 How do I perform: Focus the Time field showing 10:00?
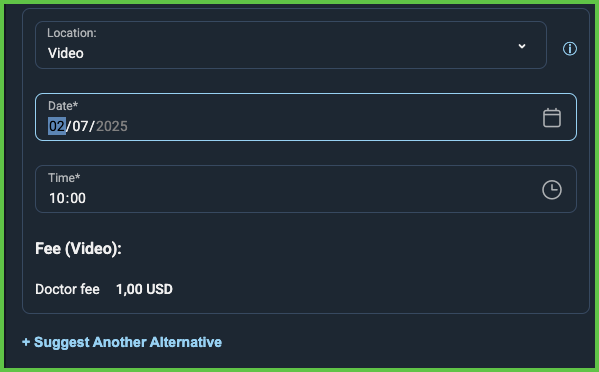tap(306, 189)
